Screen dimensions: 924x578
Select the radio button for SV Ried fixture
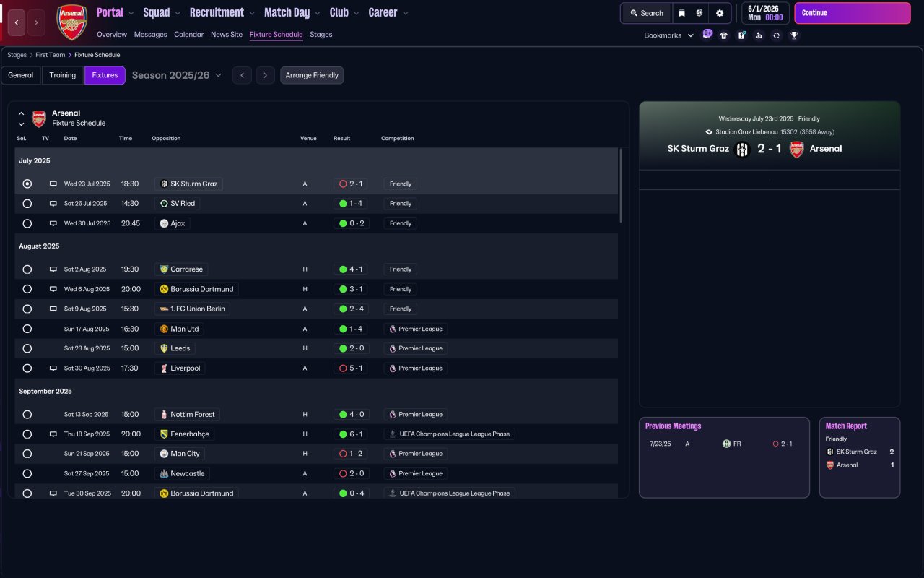[x=27, y=204]
